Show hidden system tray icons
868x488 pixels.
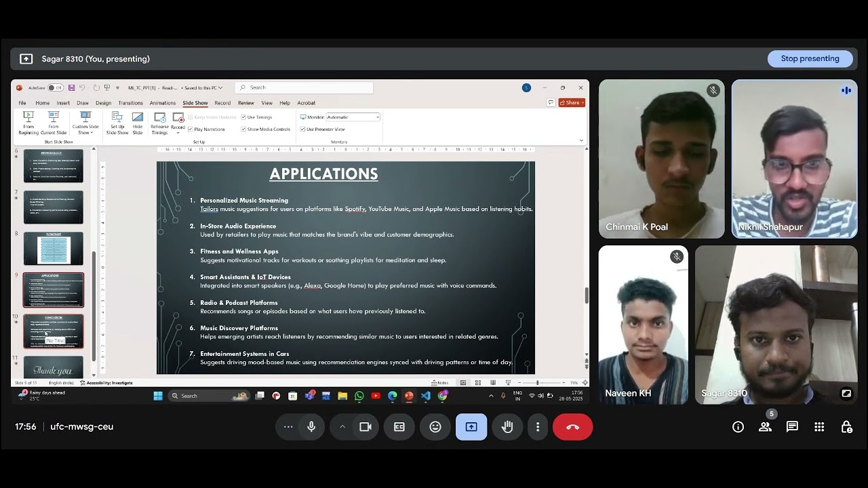click(x=491, y=396)
